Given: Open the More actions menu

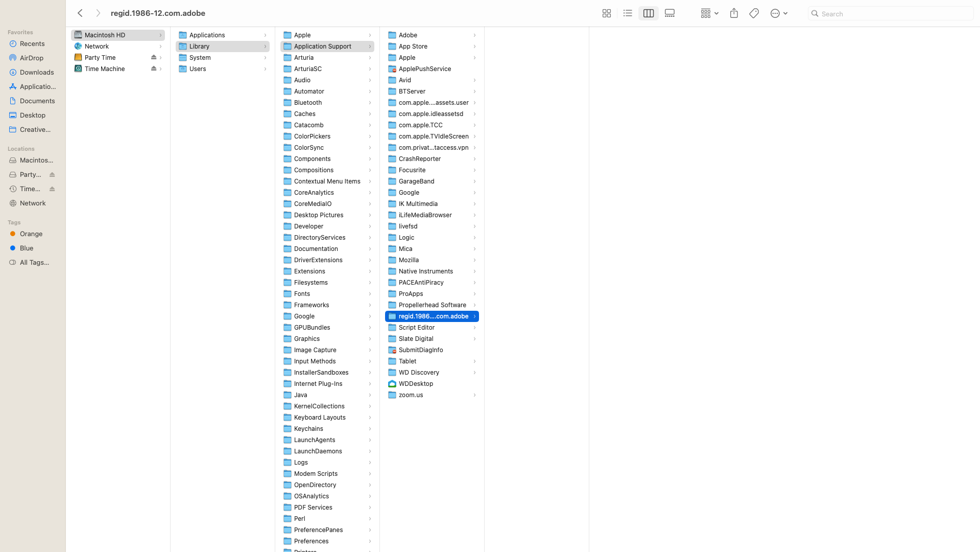Looking at the screenshot, I should pos(779,13).
